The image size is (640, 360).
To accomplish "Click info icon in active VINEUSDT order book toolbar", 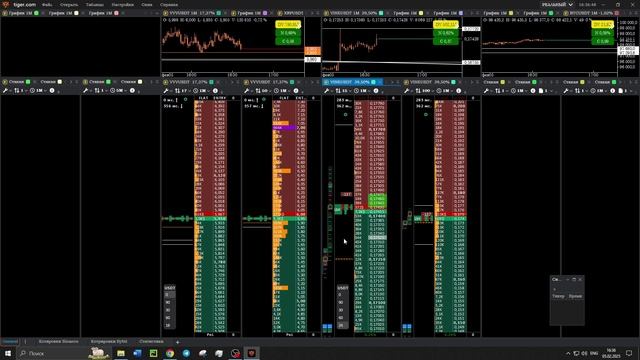I will pyautogui.click(x=376, y=91).
